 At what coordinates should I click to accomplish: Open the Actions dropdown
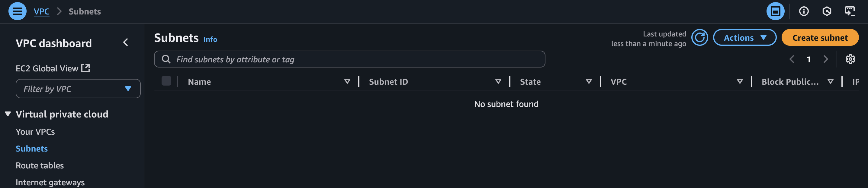coord(745,37)
